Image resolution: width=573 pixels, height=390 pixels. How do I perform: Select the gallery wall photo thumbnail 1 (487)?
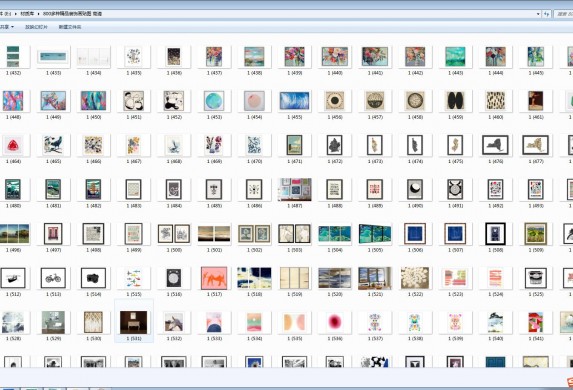(x=295, y=189)
